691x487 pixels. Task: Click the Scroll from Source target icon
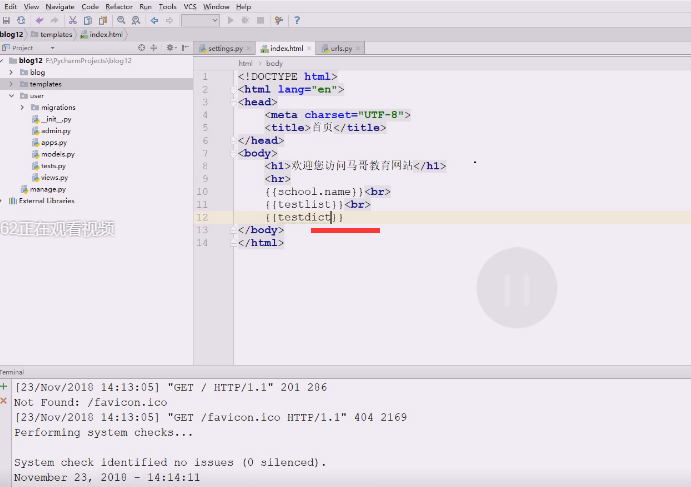click(x=141, y=48)
